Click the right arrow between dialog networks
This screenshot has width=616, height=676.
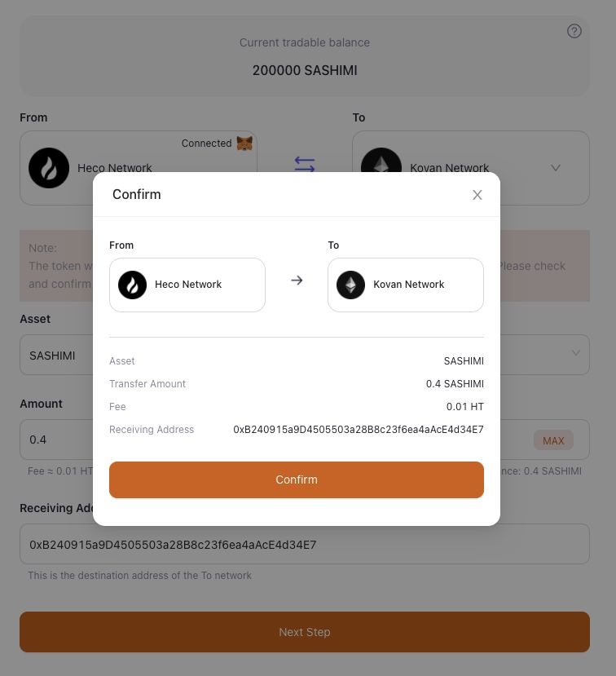click(x=297, y=281)
